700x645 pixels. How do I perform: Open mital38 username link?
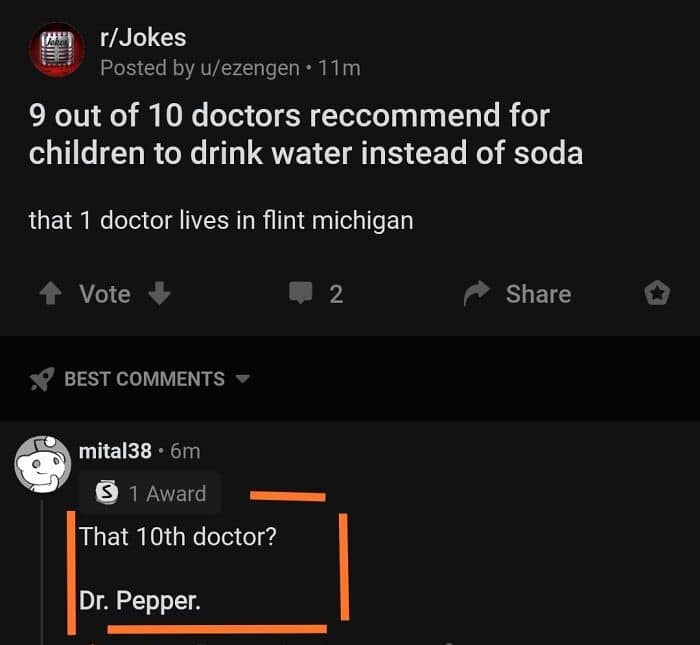[115, 451]
